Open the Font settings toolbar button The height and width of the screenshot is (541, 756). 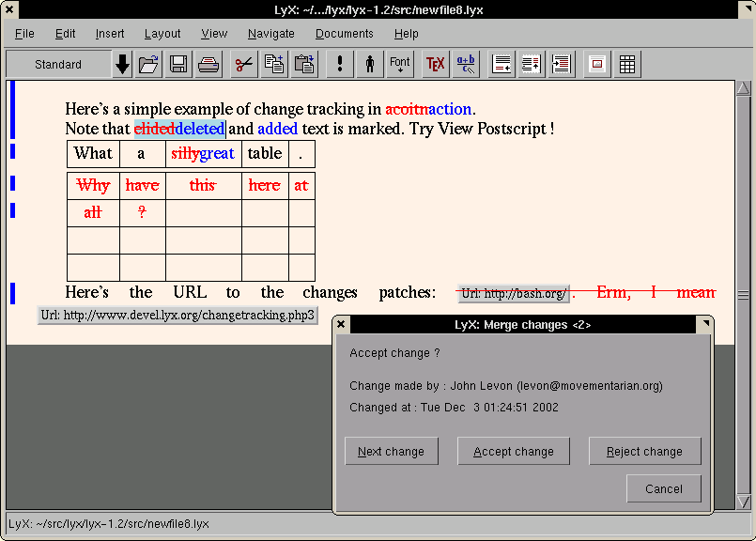point(400,65)
